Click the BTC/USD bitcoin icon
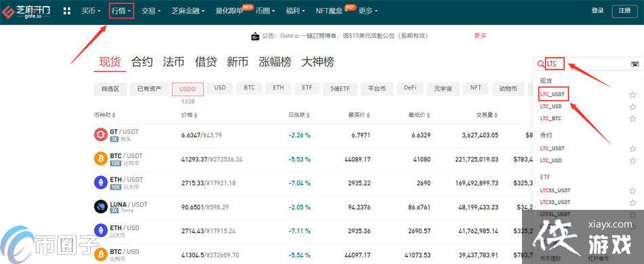 pyautogui.click(x=100, y=254)
